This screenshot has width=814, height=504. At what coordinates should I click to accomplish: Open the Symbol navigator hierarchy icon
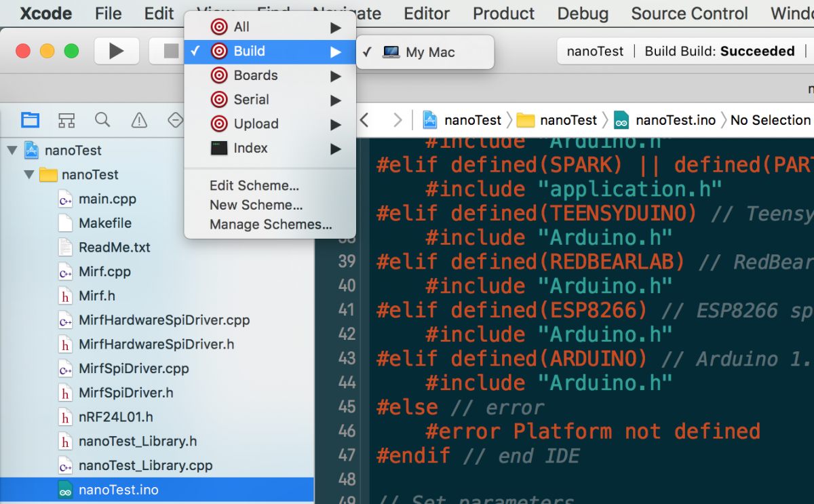click(x=66, y=120)
